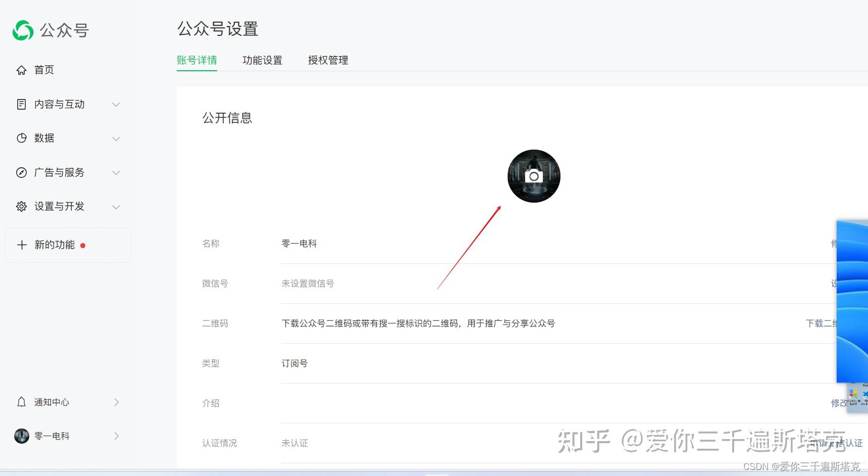Expand the 数据 section chevron

116,138
